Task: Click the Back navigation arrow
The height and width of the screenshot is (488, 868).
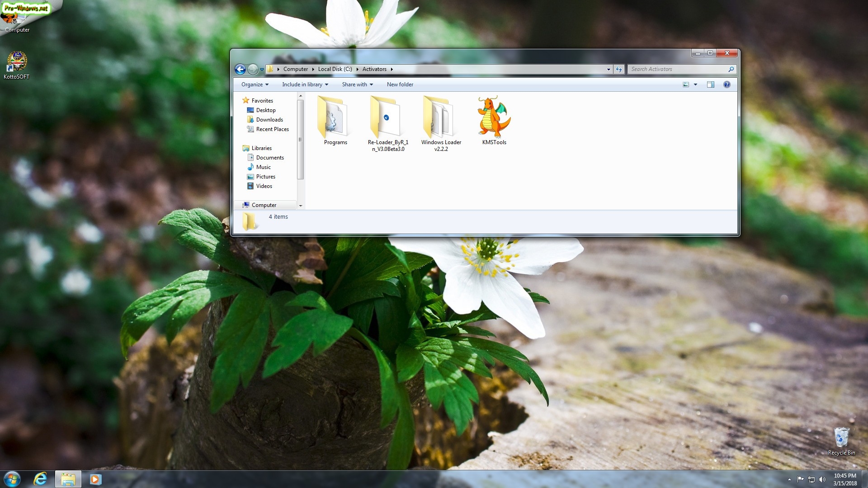Action: [x=240, y=69]
